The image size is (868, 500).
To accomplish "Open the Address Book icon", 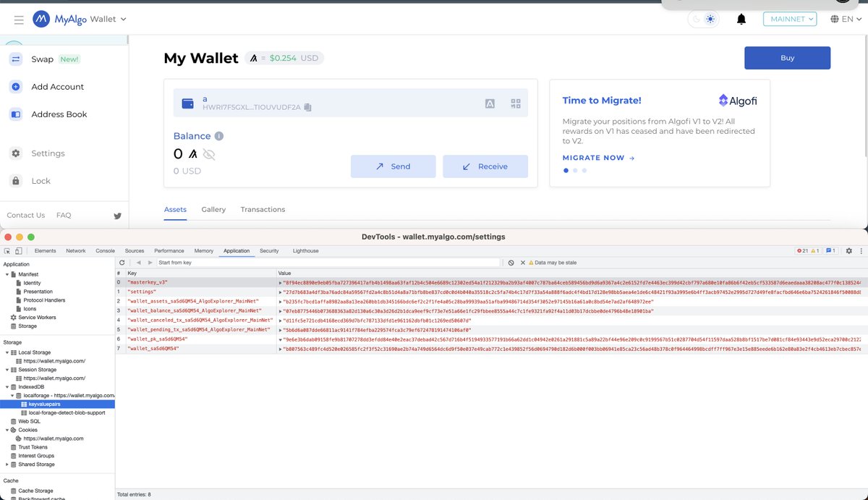I will 16,114.
